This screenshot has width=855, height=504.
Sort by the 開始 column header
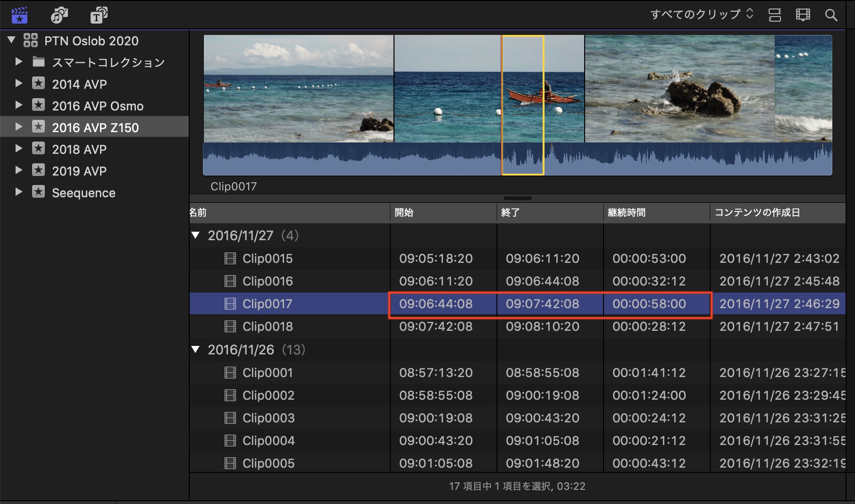coord(404,213)
